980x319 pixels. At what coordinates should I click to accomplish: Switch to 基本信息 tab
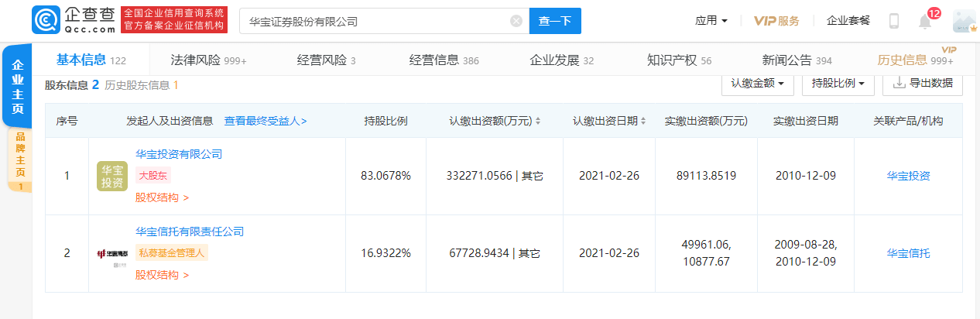91,60
